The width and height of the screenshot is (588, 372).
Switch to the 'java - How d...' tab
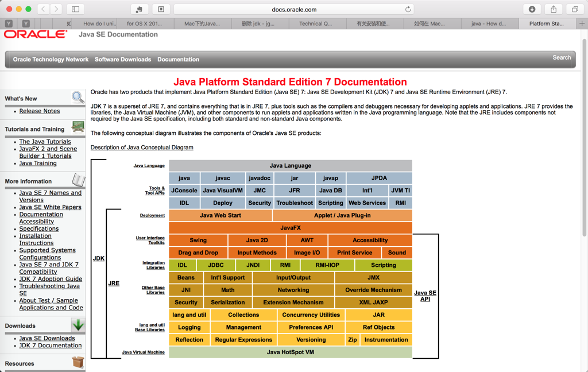coord(489,24)
